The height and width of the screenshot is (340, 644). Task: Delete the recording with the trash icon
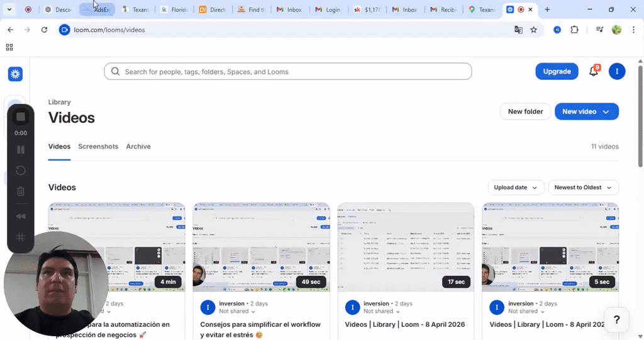(21, 191)
